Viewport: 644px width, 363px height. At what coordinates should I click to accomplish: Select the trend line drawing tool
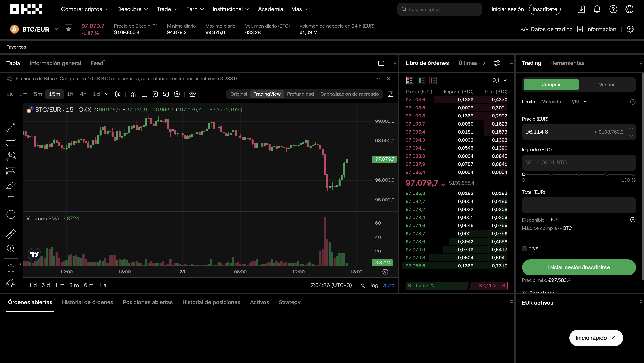pos(11,127)
